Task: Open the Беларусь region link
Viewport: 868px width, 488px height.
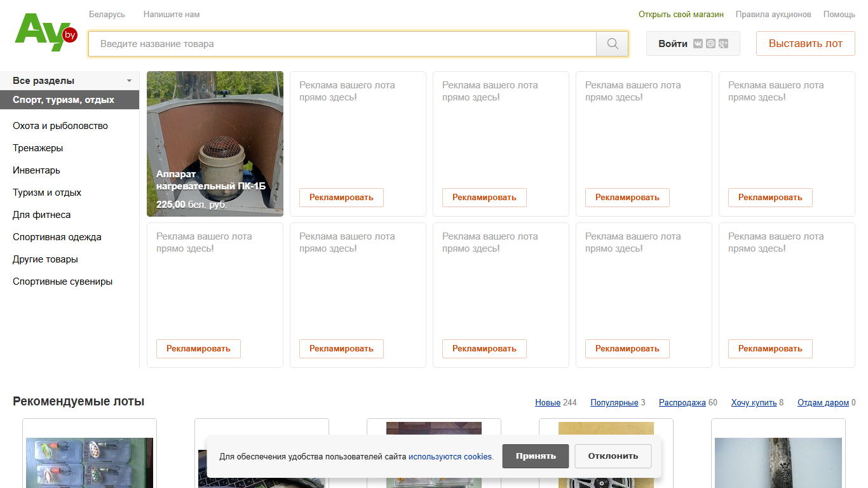Action: point(107,14)
